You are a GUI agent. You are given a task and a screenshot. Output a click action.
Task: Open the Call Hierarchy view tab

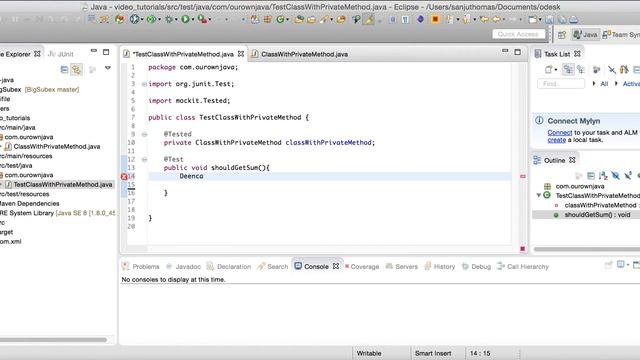pos(523,267)
